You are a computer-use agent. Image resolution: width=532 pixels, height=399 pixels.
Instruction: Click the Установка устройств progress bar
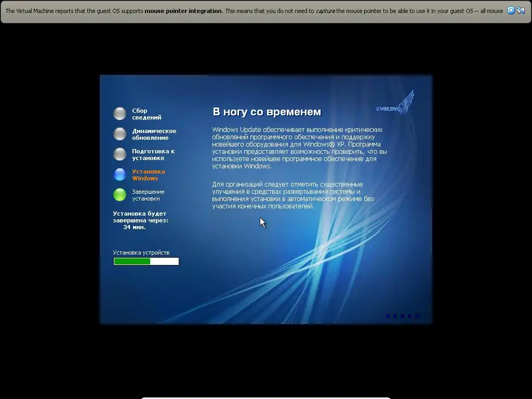[x=146, y=261]
